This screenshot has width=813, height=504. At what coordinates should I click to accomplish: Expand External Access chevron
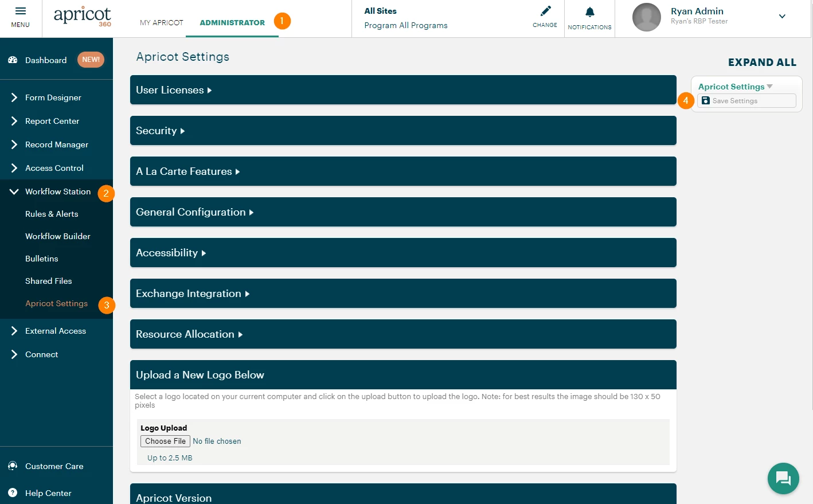(14, 331)
